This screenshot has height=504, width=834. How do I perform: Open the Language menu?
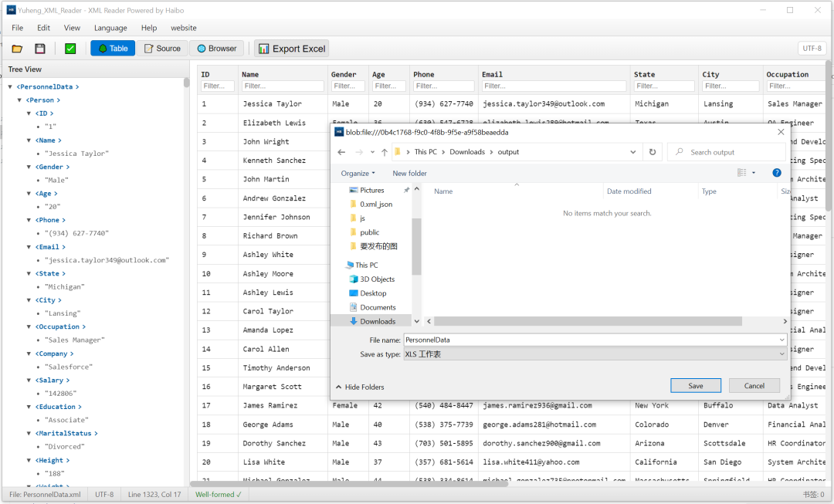click(x=110, y=28)
